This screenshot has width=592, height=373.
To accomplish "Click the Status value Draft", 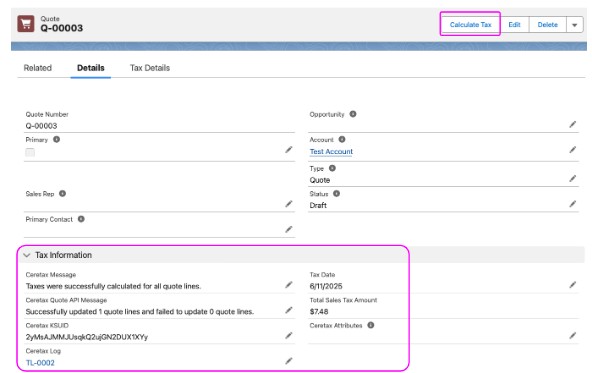I will (x=318, y=205).
